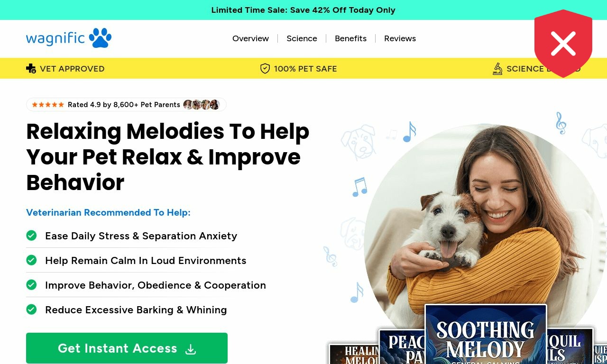Click the Get Instant Access button
The height and width of the screenshot is (364, 607).
coord(127,348)
